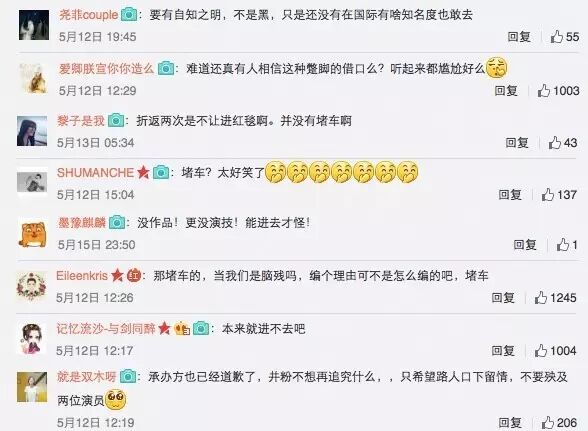Viewport: 588px width, 431px height.
Task: Reply to 记忆流沙-与剑同醉's comment
Action: [503, 351]
